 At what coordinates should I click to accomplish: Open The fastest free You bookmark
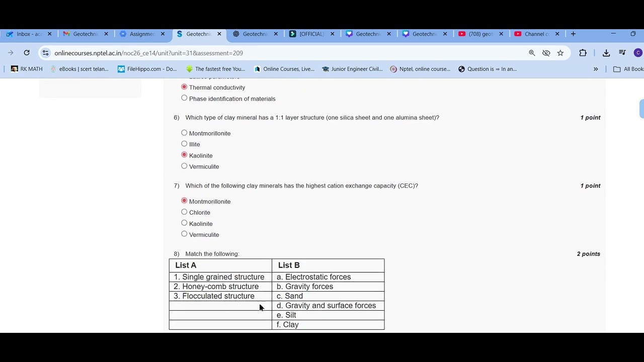215,69
